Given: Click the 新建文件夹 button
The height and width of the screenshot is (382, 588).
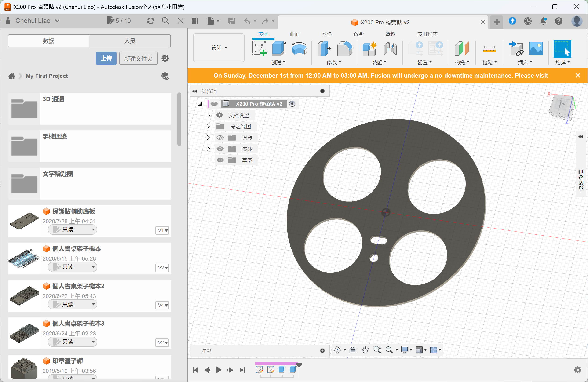Looking at the screenshot, I should pos(138,58).
